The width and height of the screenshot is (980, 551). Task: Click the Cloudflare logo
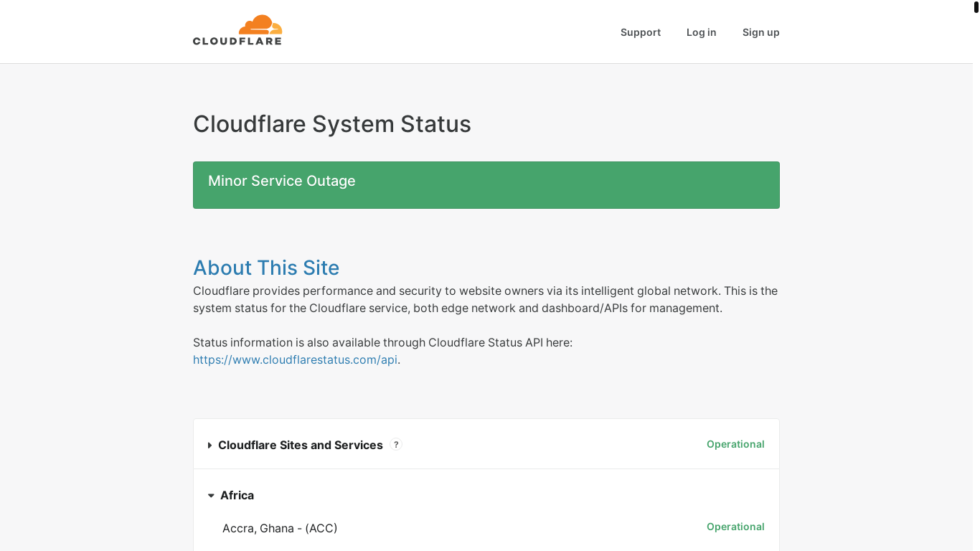[x=237, y=30]
